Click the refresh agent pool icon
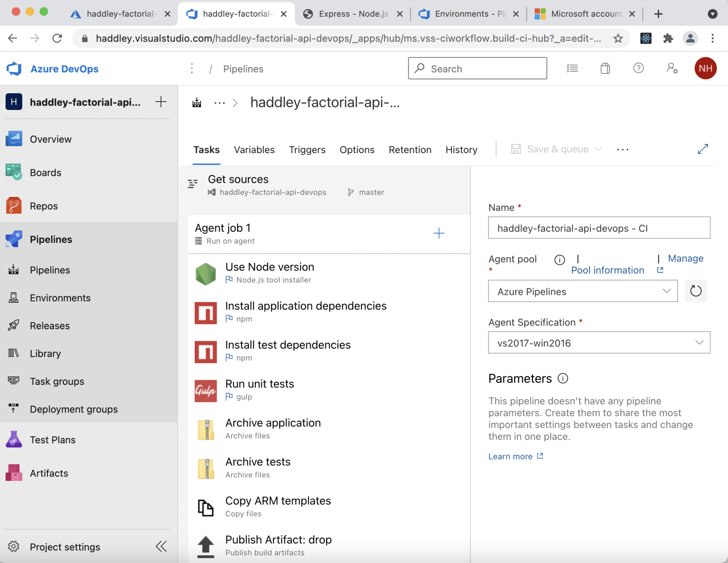The image size is (728, 563). [695, 291]
